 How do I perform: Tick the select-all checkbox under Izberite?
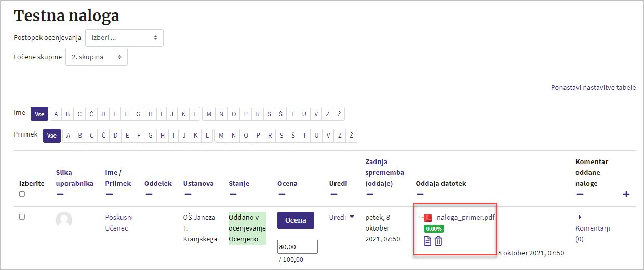pos(22,194)
